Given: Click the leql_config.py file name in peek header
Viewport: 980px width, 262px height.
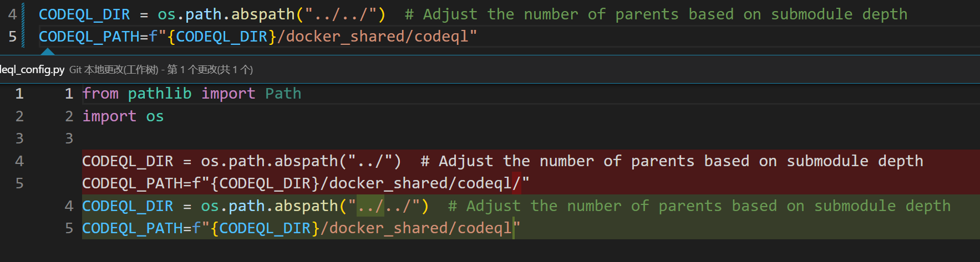Looking at the screenshot, I should click(x=32, y=70).
